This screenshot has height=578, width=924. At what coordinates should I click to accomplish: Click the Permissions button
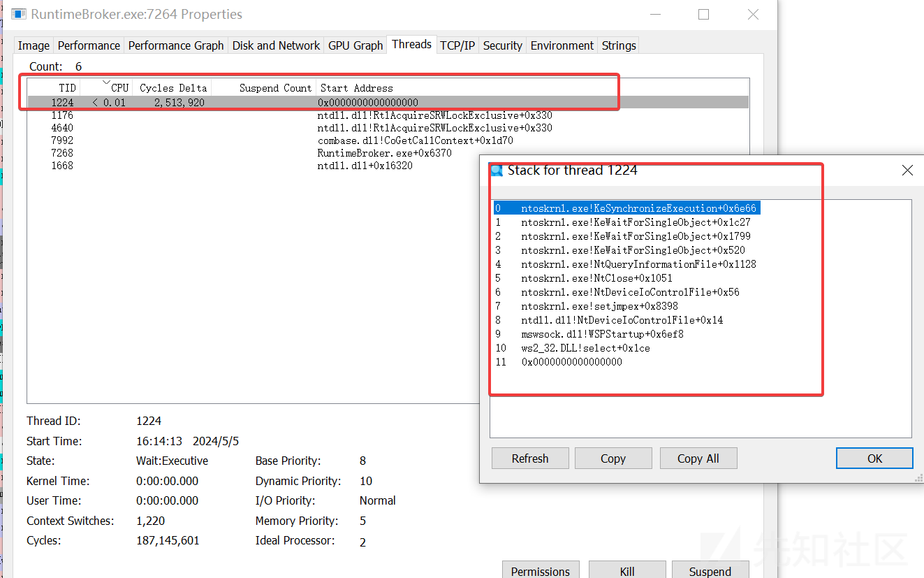pos(541,571)
